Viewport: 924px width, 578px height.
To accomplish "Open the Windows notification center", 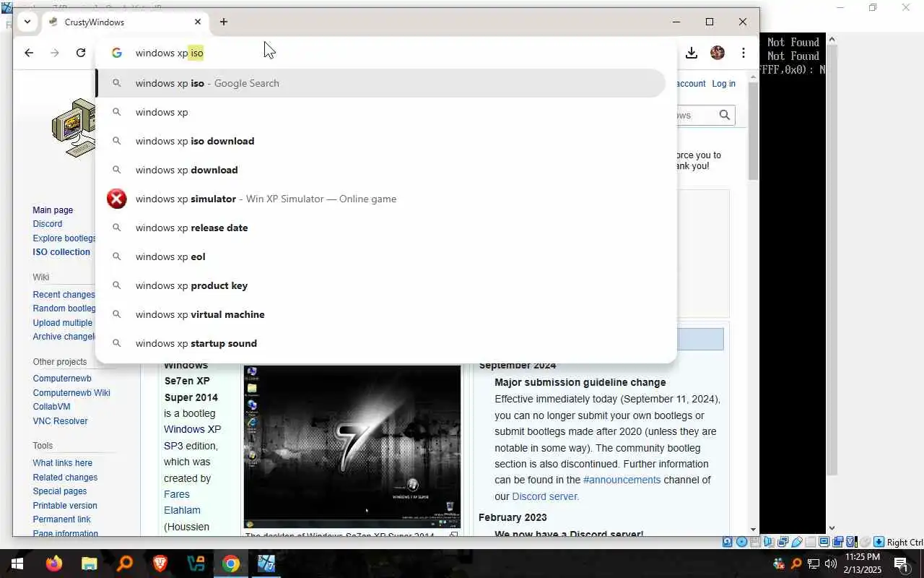I will point(901,564).
